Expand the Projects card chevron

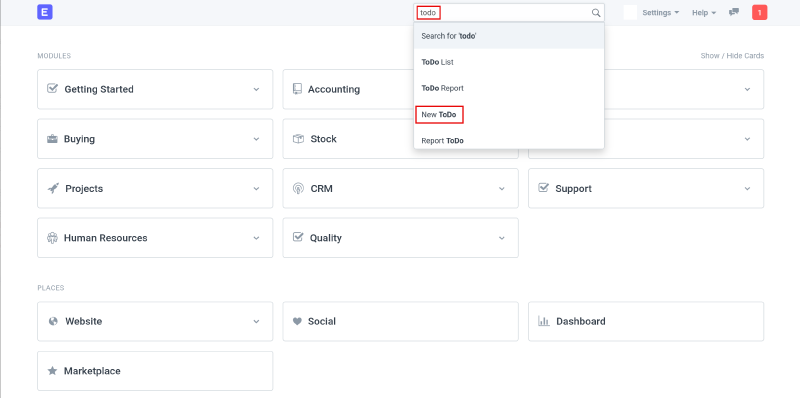[x=257, y=189]
